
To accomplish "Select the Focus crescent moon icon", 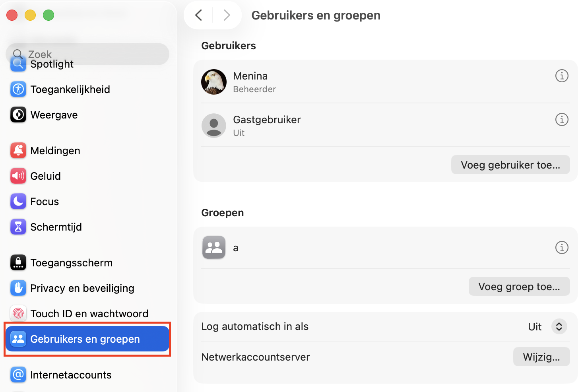I will point(18,201).
